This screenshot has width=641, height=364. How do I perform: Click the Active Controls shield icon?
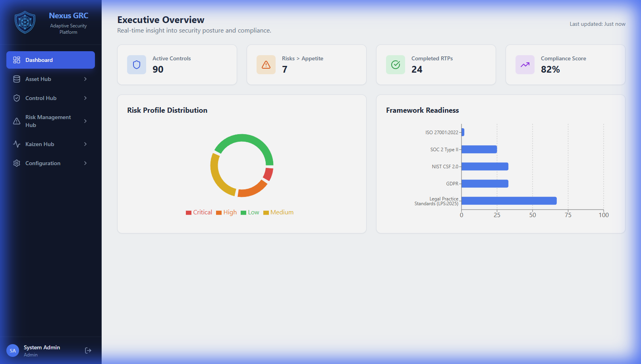pyautogui.click(x=136, y=64)
